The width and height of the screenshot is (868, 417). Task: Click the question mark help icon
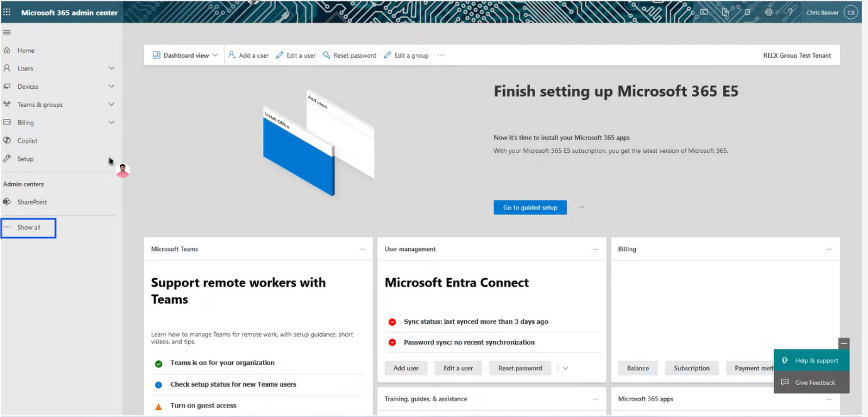[x=790, y=12]
